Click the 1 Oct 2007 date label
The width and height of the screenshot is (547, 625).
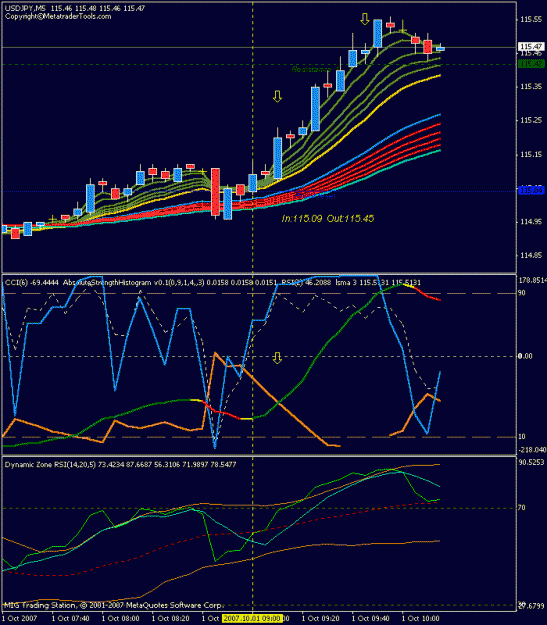[x=20, y=619]
